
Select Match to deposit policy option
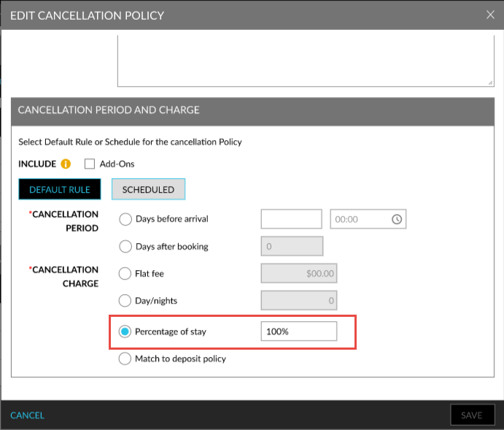click(125, 358)
